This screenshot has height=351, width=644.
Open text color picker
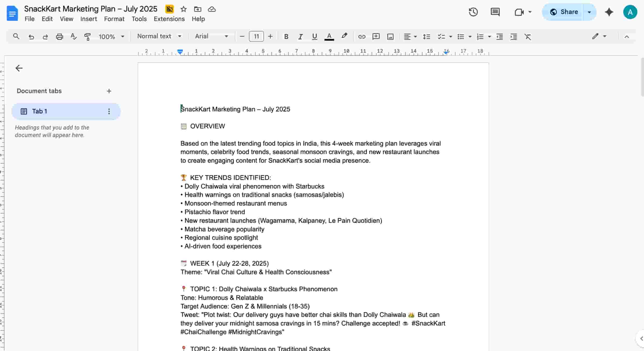pyautogui.click(x=329, y=37)
